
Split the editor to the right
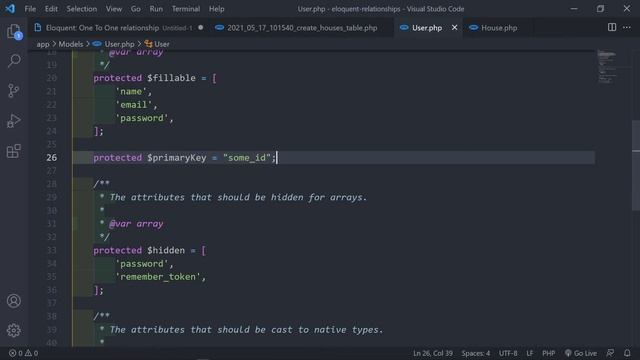[x=611, y=27]
